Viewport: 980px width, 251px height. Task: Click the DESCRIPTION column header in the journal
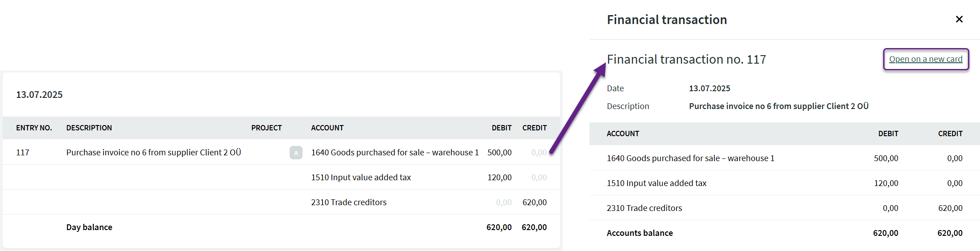89,128
